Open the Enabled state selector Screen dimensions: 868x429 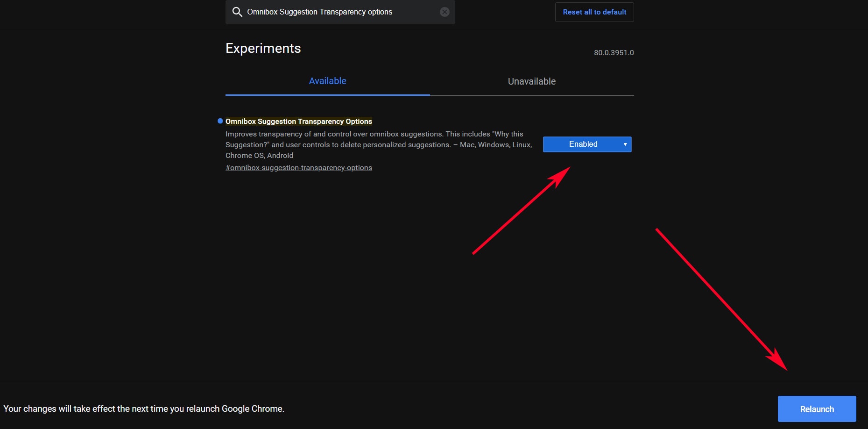583,144
